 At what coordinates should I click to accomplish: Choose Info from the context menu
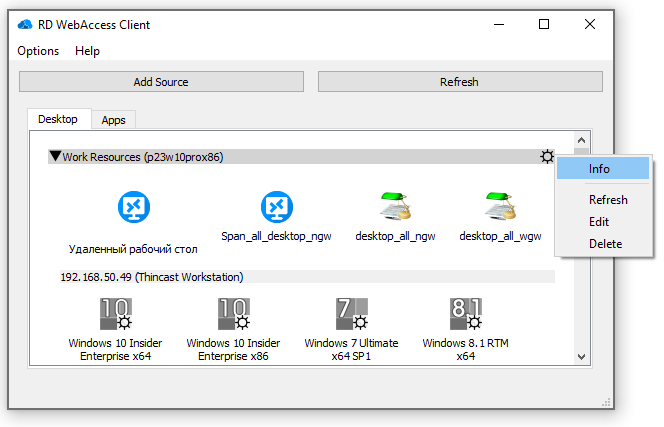(599, 169)
